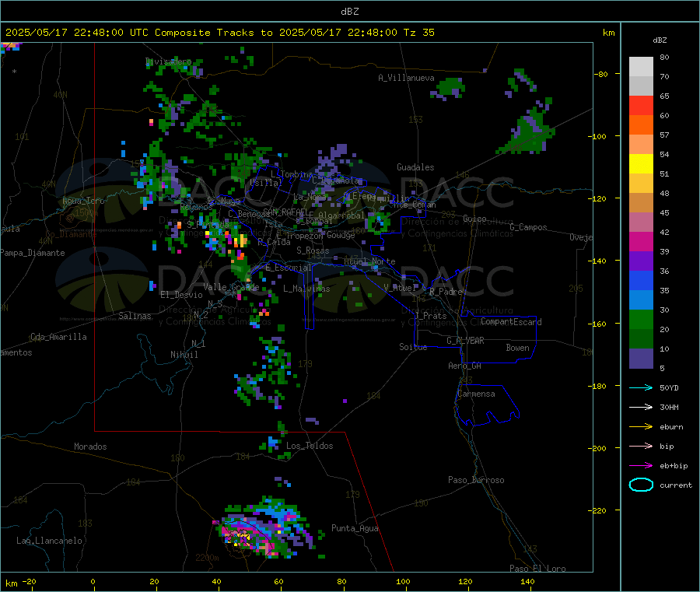Click the eburn yellow arrow legend icon
Image resolution: width=700 pixels, height=592 pixels.
click(x=641, y=427)
